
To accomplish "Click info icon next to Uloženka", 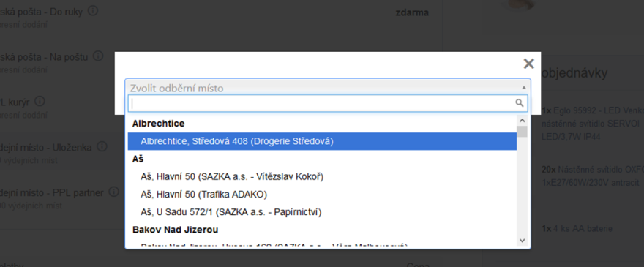I will point(102,146).
